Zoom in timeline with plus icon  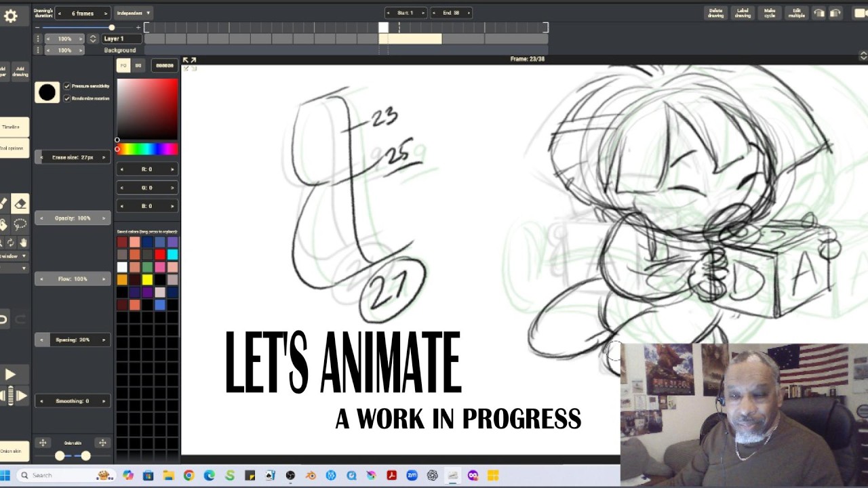point(138,27)
